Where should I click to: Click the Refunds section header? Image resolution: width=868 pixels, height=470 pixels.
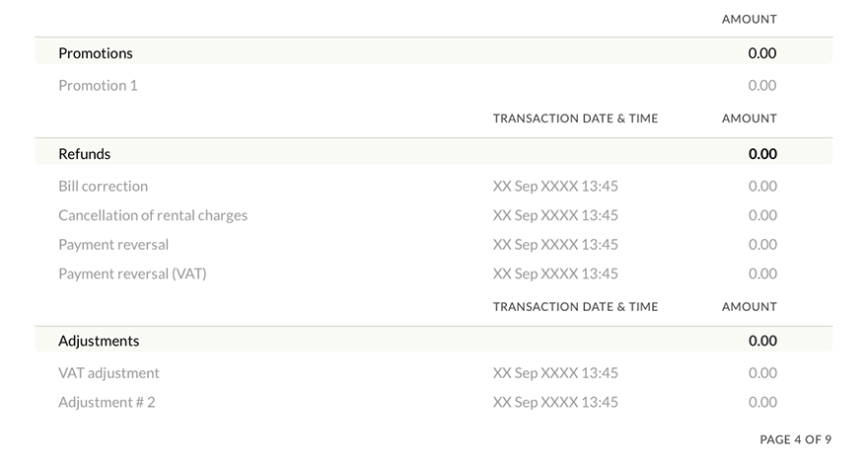click(x=85, y=154)
